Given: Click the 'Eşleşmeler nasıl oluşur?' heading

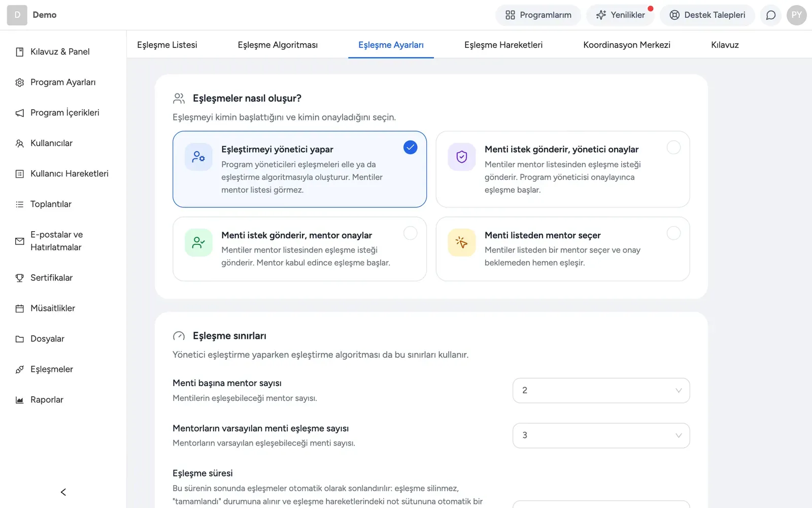Looking at the screenshot, I should click(247, 99).
